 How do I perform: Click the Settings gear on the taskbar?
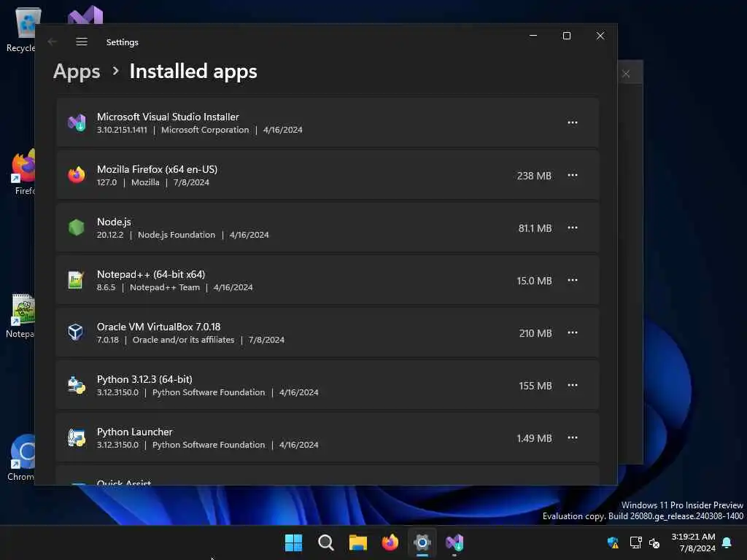[422, 542]
